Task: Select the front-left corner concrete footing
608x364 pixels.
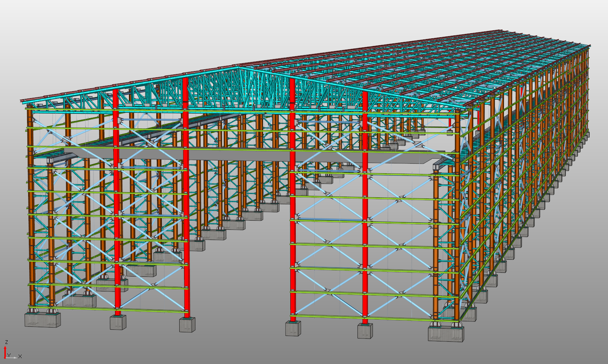Action: 43,320
